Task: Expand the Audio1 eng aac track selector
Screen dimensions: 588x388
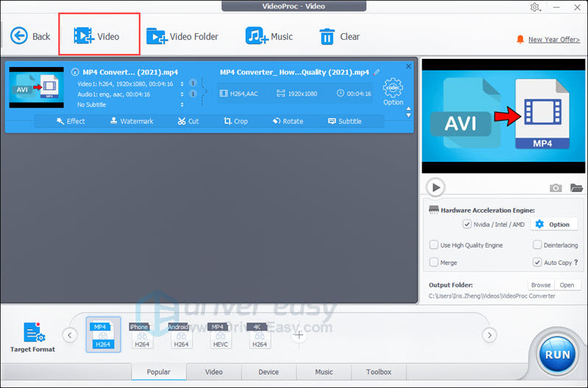Action: pos(183,94)
